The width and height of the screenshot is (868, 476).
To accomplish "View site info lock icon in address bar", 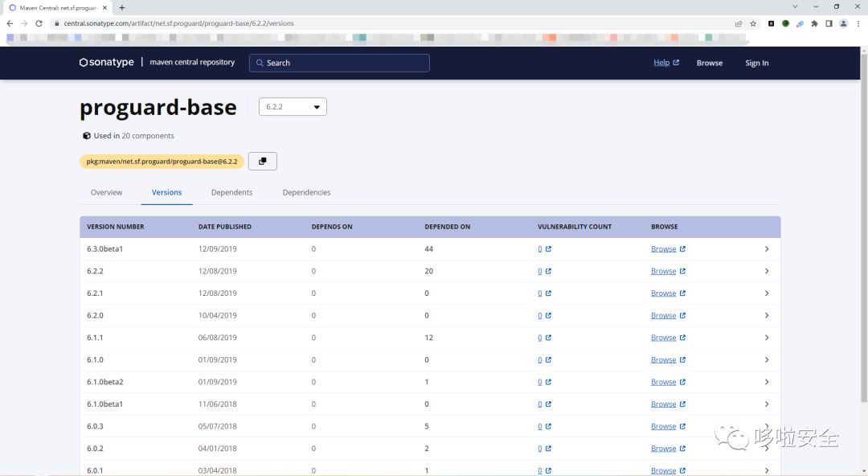I will tap(56, 23).
